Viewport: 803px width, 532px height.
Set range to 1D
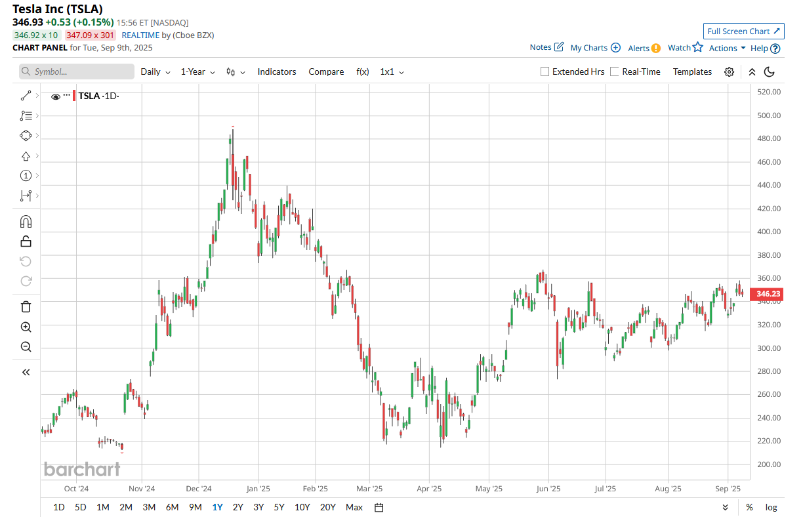click(x=59, y=507)
